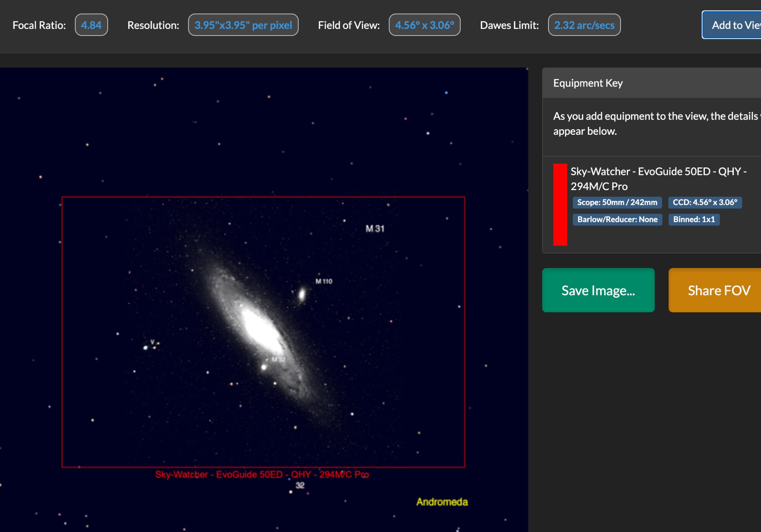This screenshot has width=761, height=532.
Task: Click the Scope: 50mm / 242mm badge
Action: tap(617, 202)
